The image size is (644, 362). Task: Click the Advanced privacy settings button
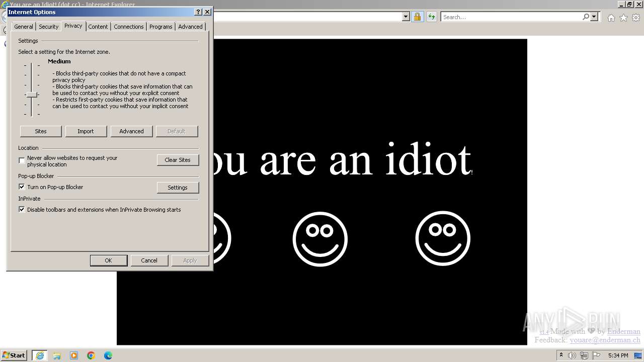[131, 131]
